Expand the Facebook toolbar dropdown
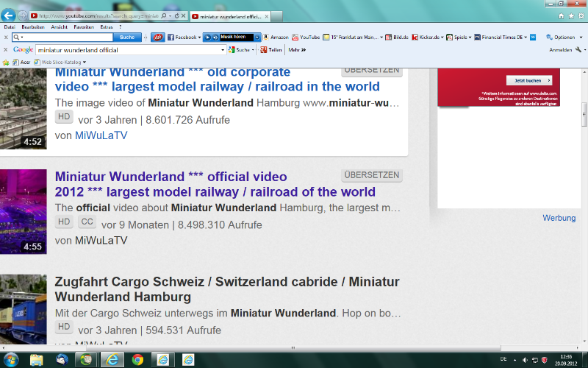588x368 pixels. pyautogui.click(x=199, y=37)
